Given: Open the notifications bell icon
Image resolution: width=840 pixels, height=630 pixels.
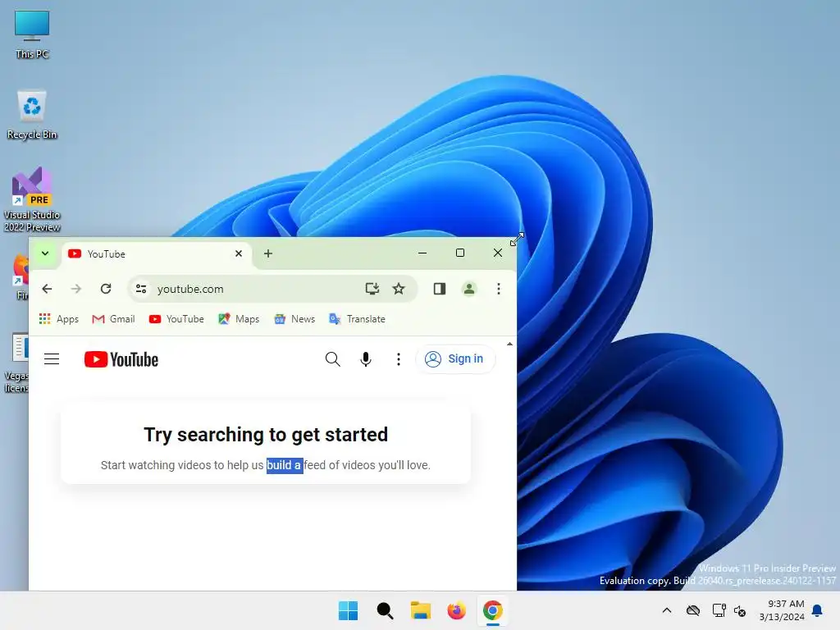Looking at the screenshot, I should coord(817,610).
